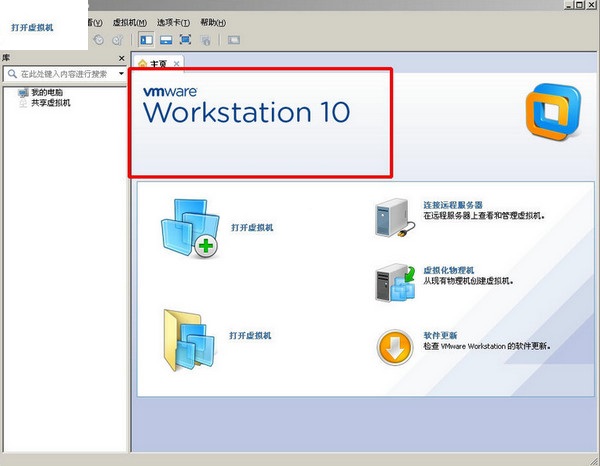The image size is (600, 466).
Task: Click the remote server tower icon
Action: tap(394, 217)
